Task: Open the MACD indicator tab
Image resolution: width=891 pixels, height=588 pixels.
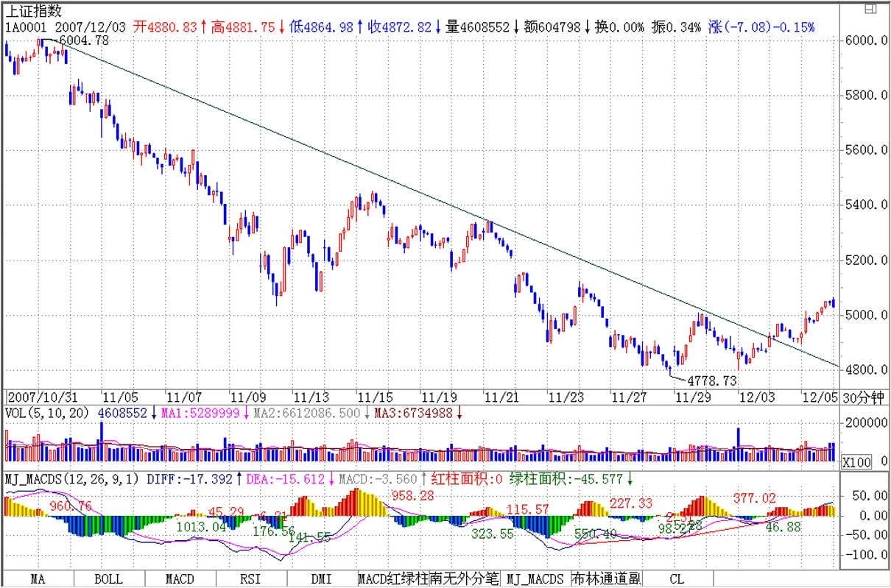Action: [180, 578]
